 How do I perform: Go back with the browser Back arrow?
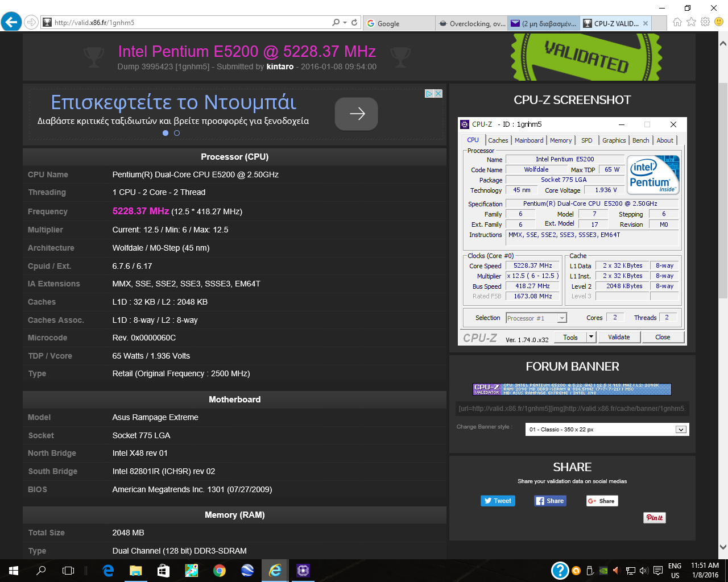pyautogui.click(x=11, y=22)
